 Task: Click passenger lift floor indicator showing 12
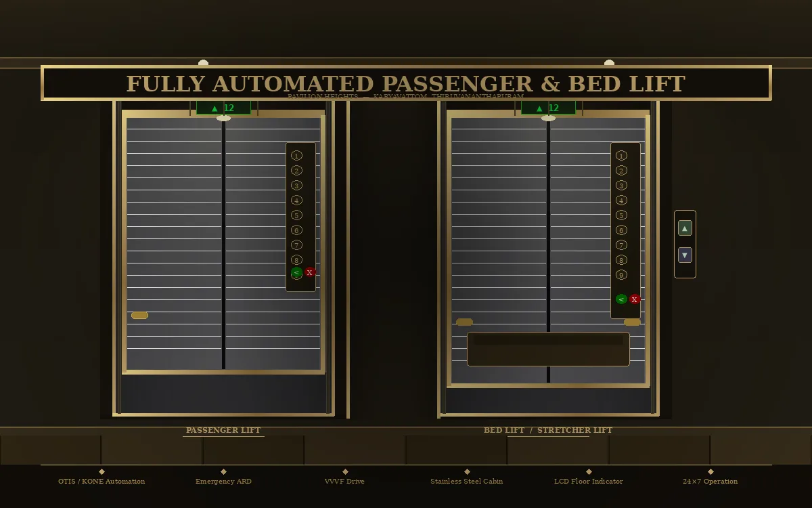[x=223, y=108]
